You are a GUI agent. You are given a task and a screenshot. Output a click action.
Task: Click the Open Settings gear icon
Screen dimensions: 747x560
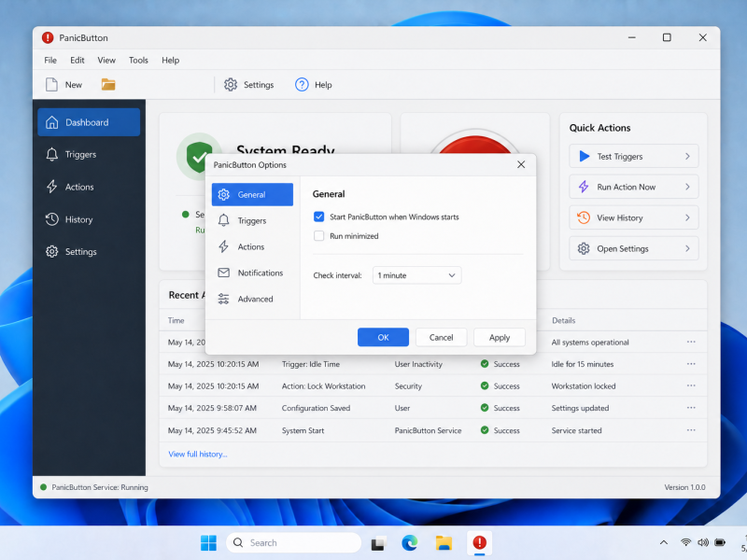[584, 248]
